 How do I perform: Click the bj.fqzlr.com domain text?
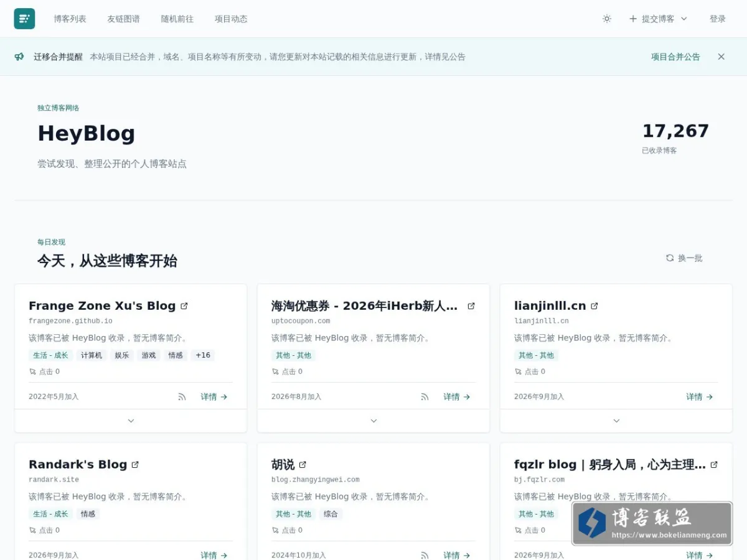pyautogui.click(x=539, y=480)
